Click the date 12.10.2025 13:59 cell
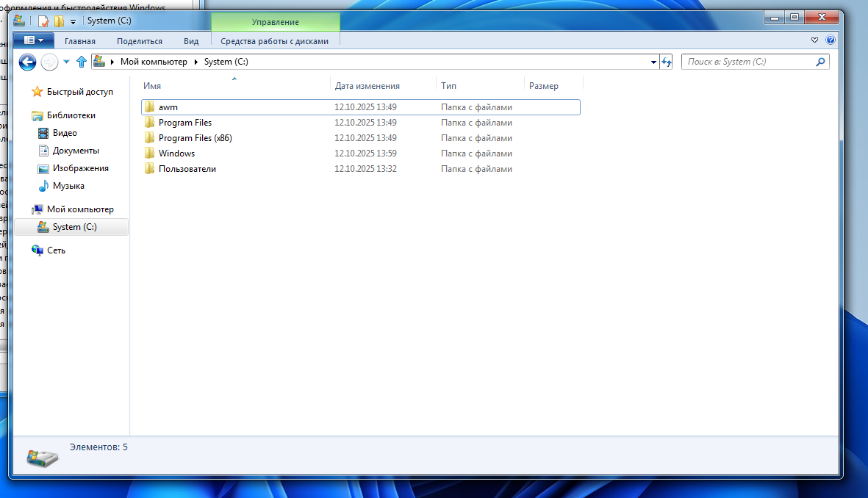 pyautogui.click(x=365, y=154)
